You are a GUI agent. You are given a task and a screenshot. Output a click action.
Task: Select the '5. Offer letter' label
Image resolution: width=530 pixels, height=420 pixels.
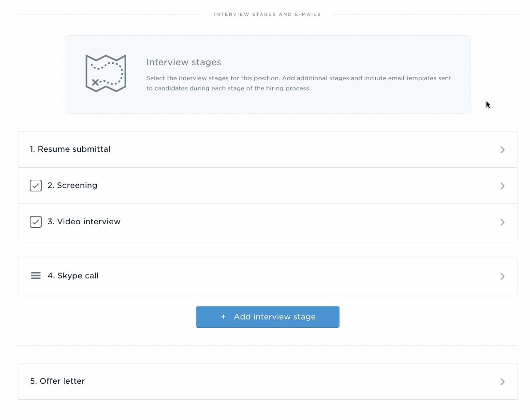[x=58, y=381]
